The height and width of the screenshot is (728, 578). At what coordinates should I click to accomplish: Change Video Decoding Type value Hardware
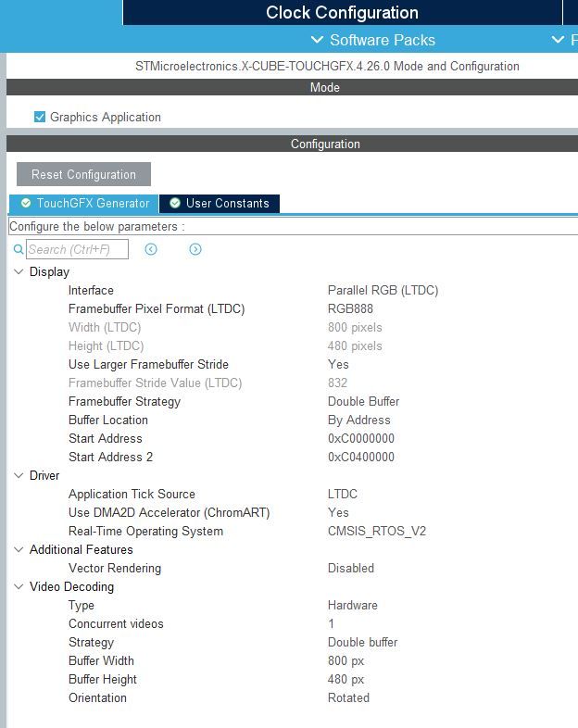pos(352,606)
